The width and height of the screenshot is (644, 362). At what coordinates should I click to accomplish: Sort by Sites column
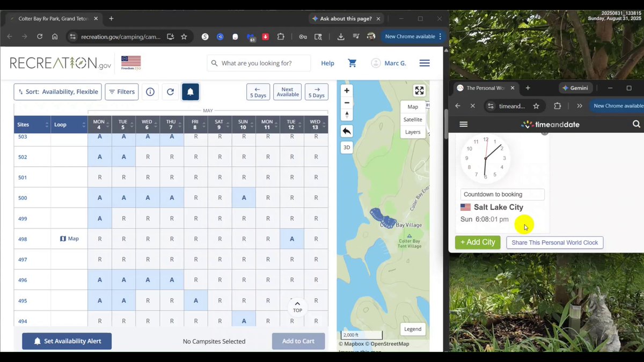pos(32,124)
